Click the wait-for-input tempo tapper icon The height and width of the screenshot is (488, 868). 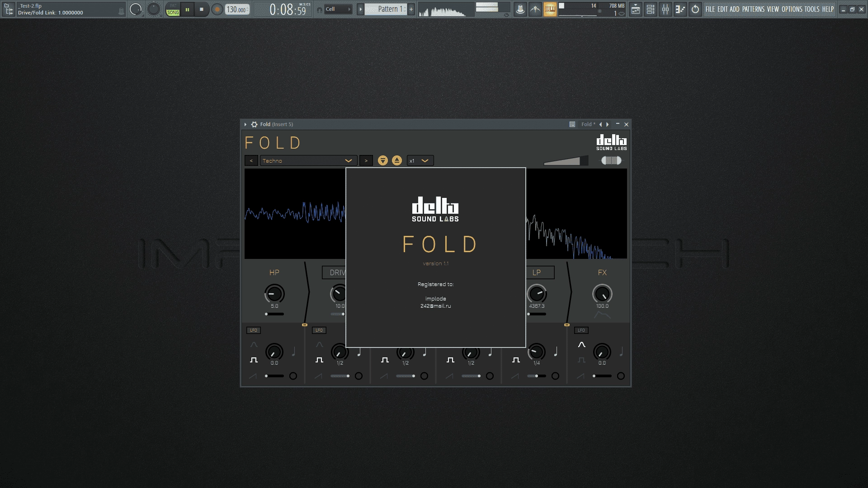point(535,9)
